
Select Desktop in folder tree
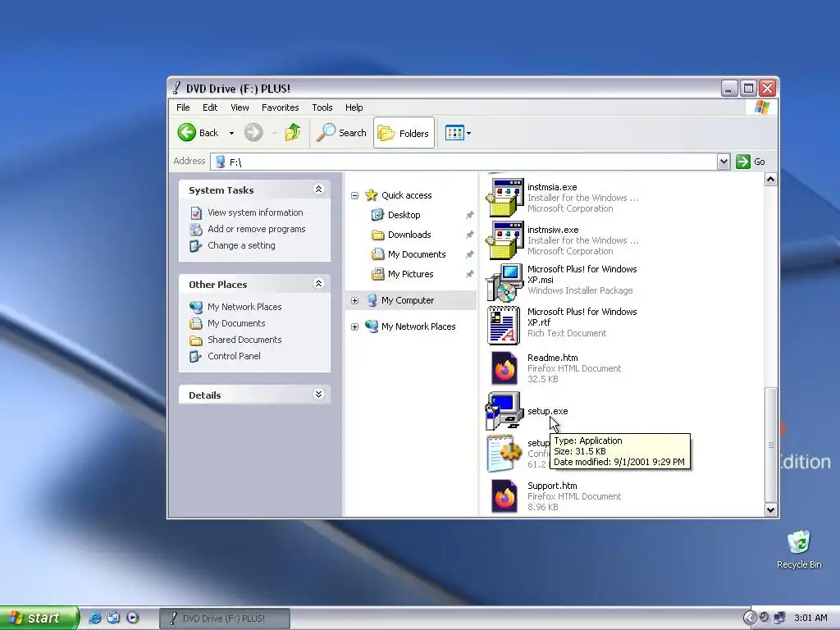click(x=404, y=215)
